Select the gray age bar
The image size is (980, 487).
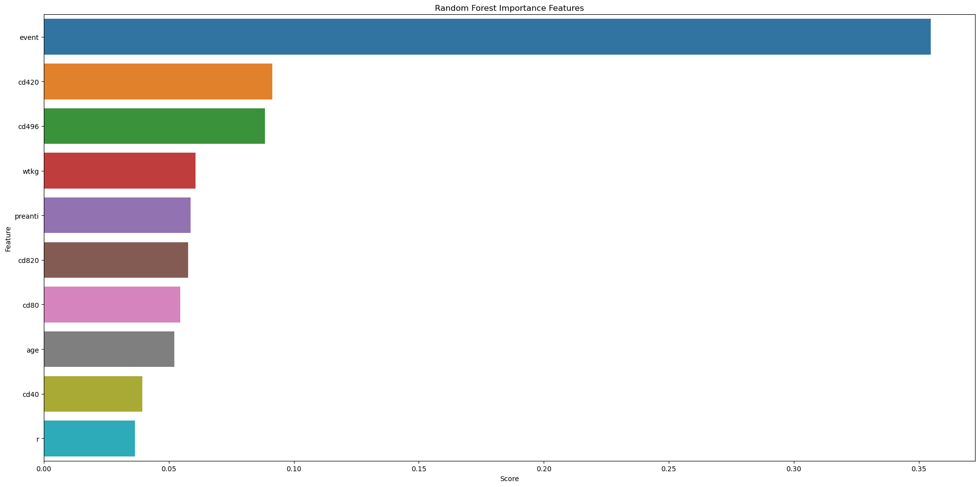coord(109,349)
